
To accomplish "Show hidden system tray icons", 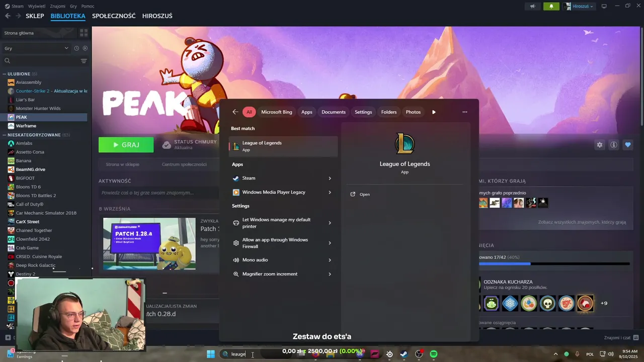I will [556, 354].
